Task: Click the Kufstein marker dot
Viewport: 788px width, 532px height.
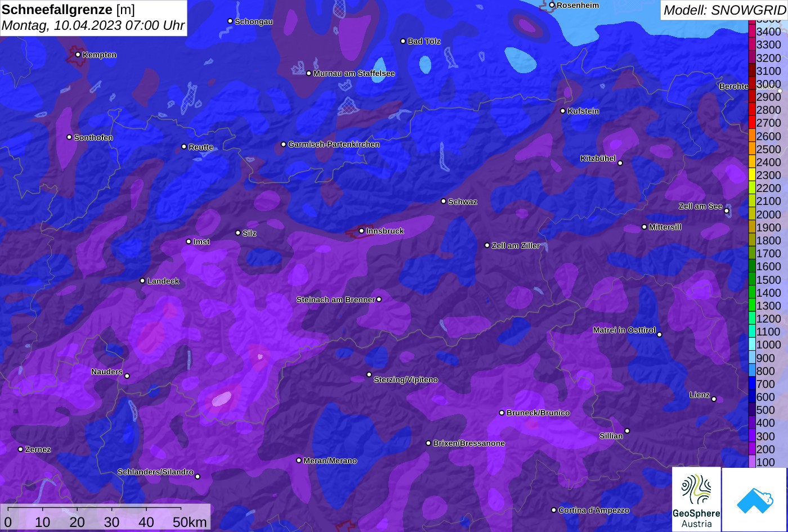Action: pyautogui.click(x=562, y=111)
